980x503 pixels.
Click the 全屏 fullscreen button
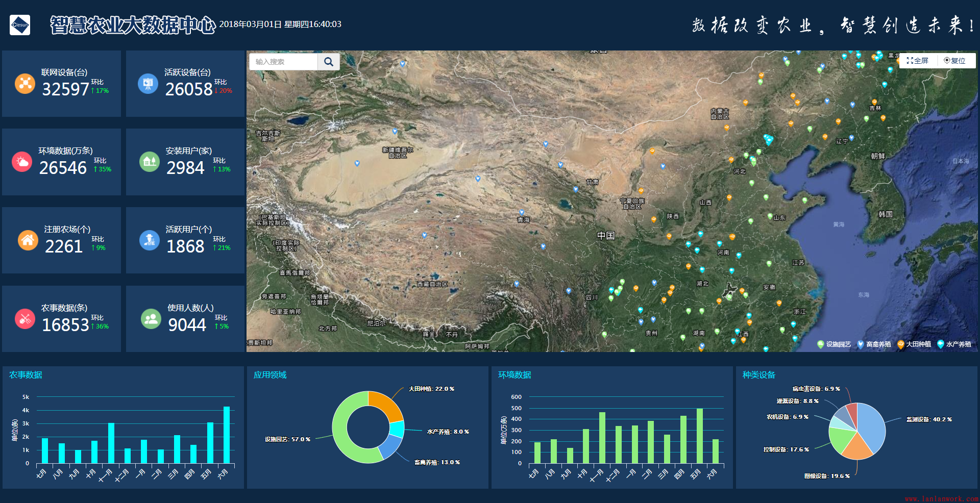tap(917, 61)
